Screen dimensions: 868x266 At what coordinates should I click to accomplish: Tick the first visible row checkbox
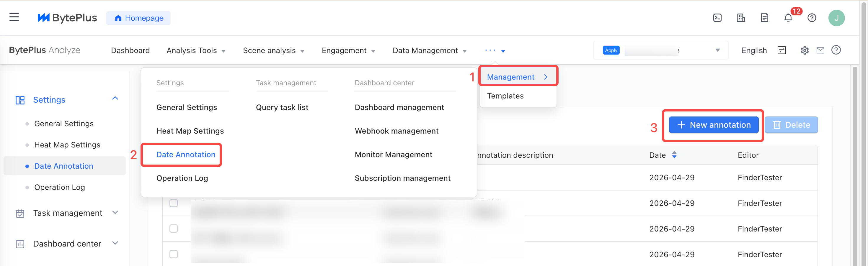[x=174, y=203]
